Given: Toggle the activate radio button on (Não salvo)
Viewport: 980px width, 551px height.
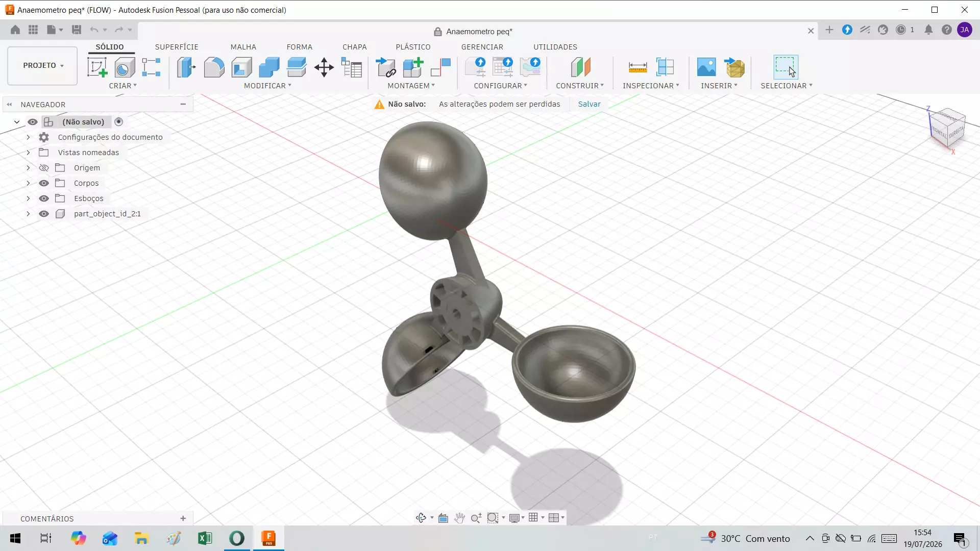Looking at the screenshot, I should [119, 121].
